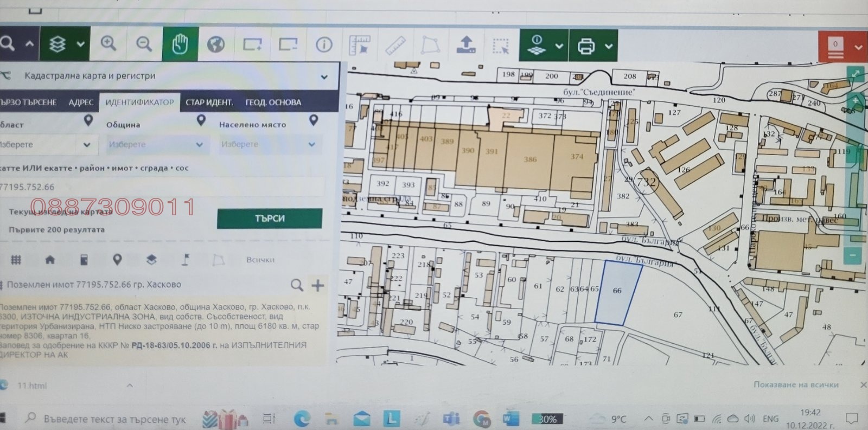Click the identifier field containing 77195.752.66

163,187
